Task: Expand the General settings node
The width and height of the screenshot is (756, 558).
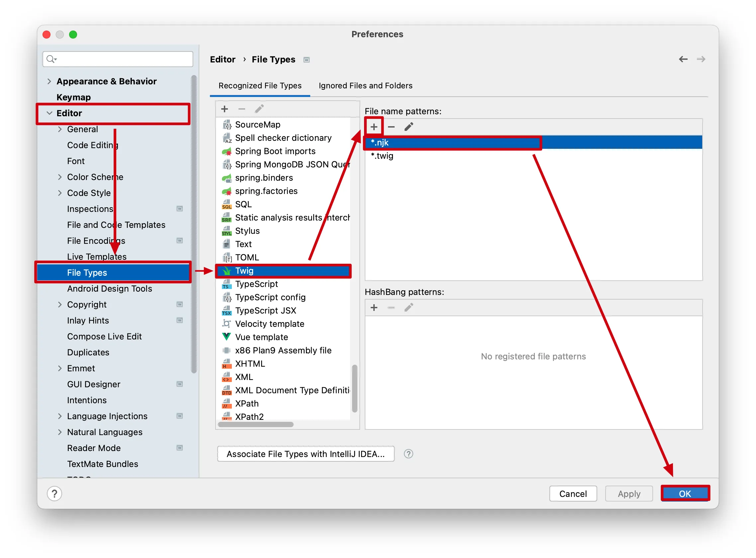Action: pyautogui.click(x=60, y=129)
